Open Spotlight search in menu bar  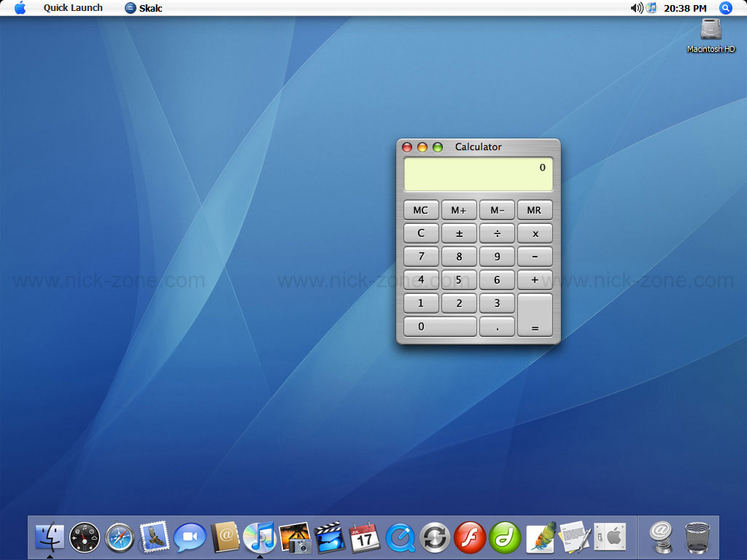725,8
